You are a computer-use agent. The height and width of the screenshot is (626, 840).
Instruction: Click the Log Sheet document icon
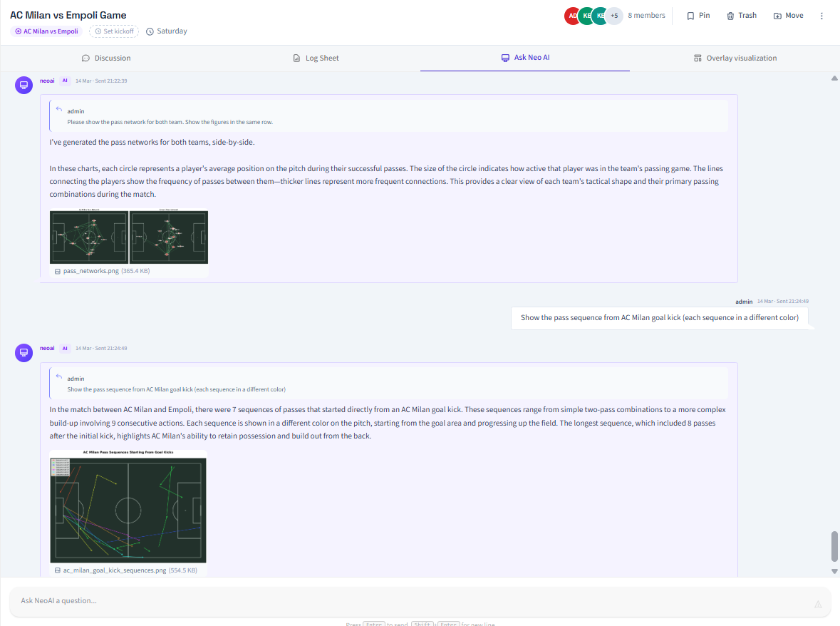pyautogui.click(x=295, y=58)
